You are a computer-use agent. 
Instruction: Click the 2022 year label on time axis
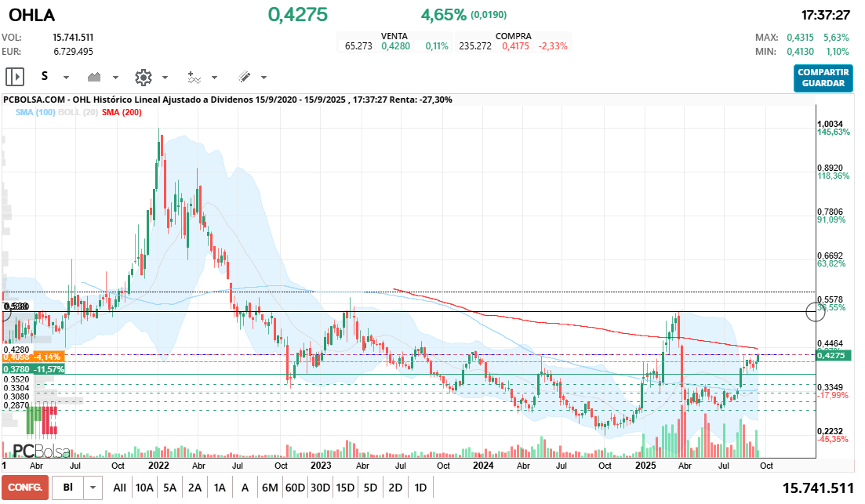[x=159, y=466]
